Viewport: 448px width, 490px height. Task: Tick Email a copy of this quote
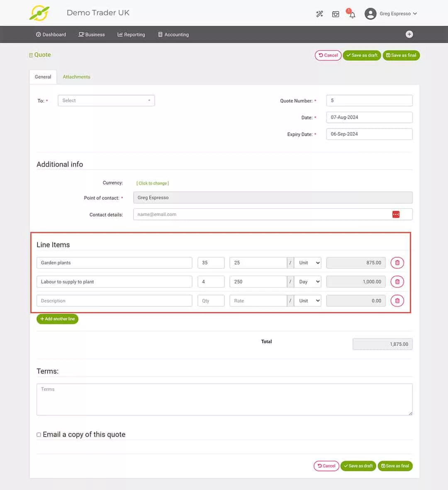coord(39,435)
